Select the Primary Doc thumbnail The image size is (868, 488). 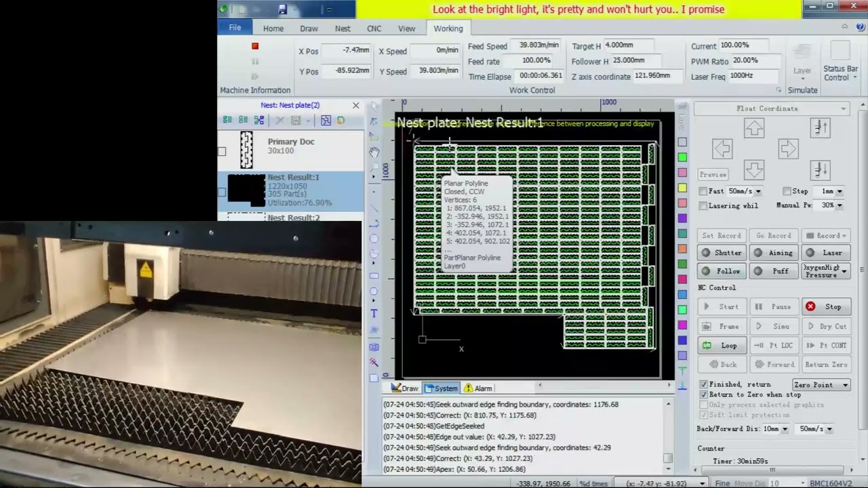pyautogui.click(x=246, y=150)
